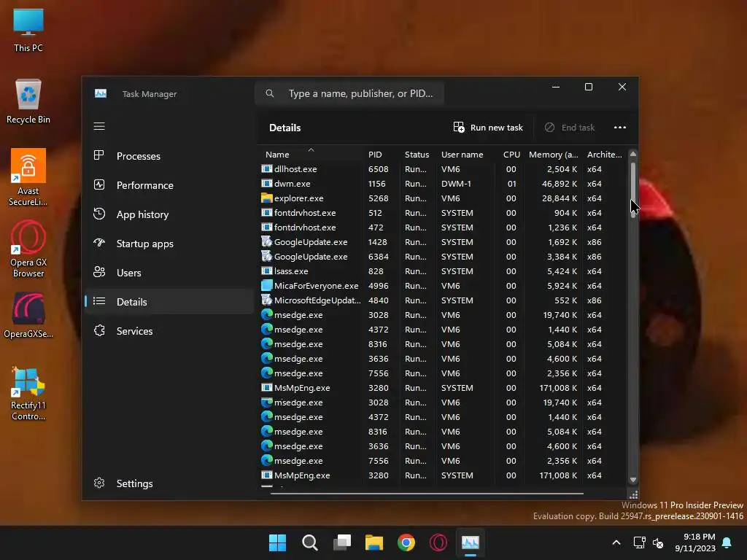Select the This PC desktop icon
This screenshot has width=747, height=560.
[x=28, y=29]
